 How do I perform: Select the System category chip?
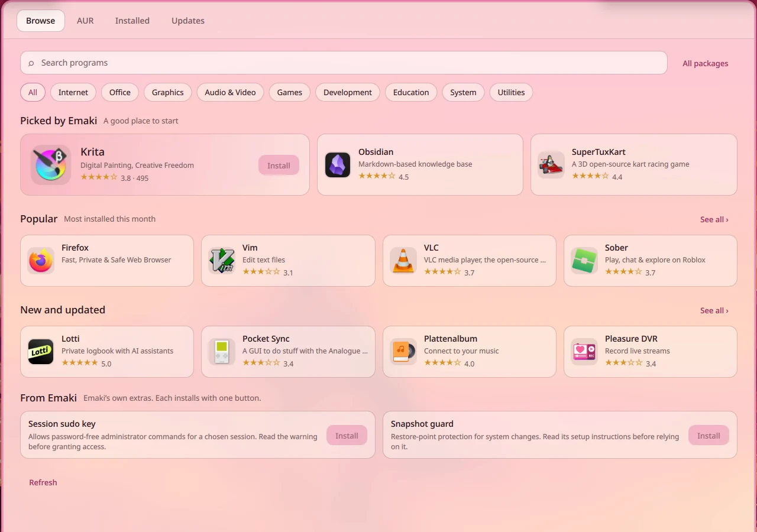(x=463, y=92)
